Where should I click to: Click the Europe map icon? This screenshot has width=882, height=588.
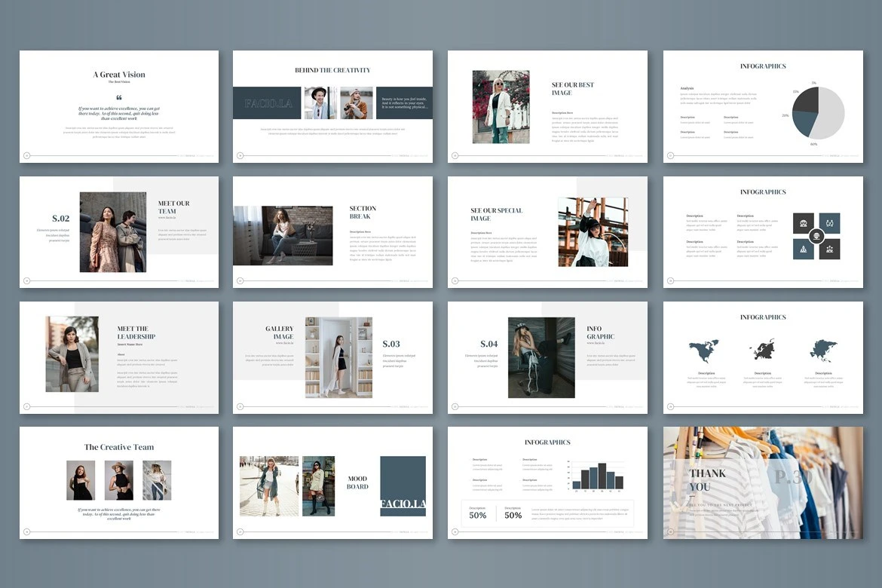point(763,351)
